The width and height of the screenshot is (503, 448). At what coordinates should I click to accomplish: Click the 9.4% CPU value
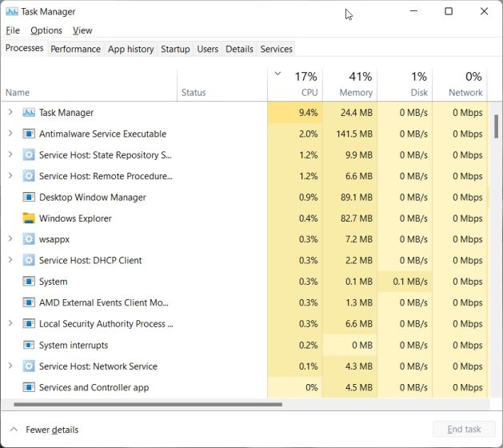(x=309, y=113)
